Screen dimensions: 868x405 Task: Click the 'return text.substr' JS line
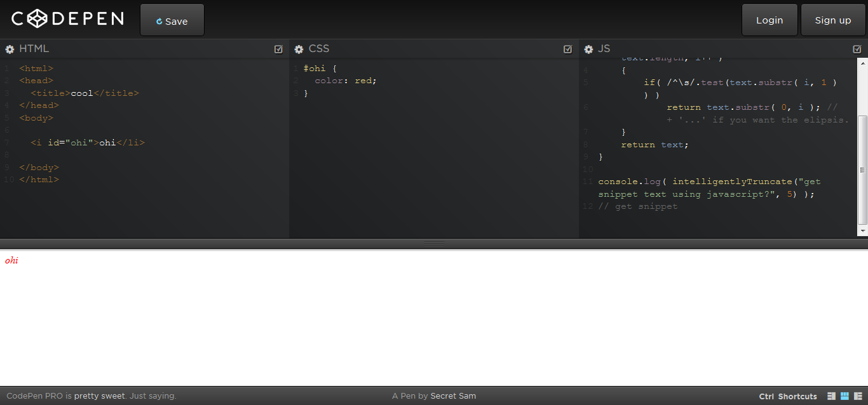click(757, 114)
